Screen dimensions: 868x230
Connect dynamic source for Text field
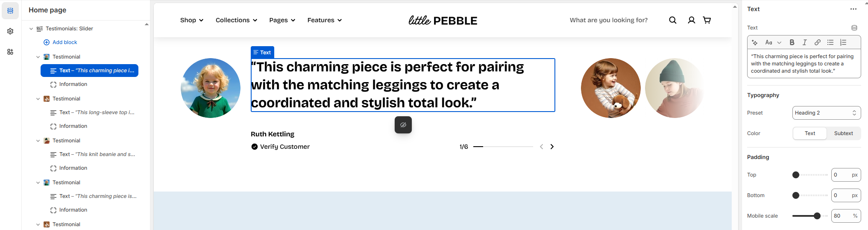pos(854,28)
